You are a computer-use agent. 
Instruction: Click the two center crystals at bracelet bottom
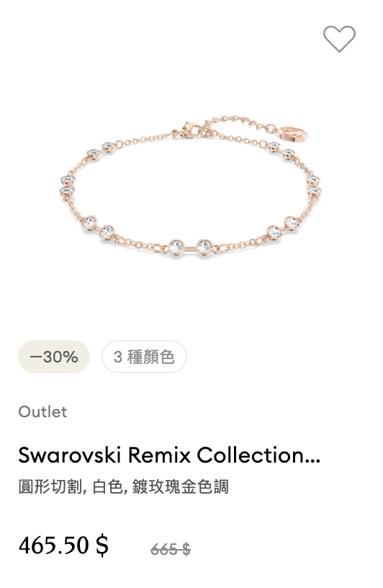pyautogui.click(x=190, y=247)
